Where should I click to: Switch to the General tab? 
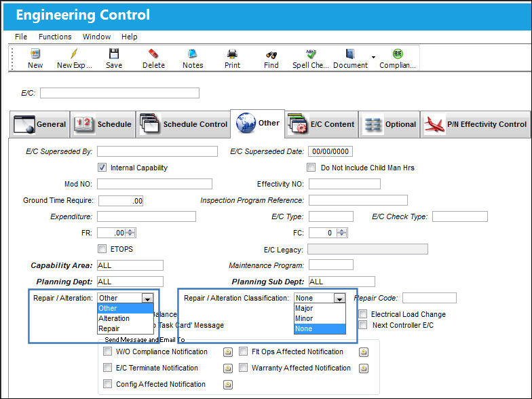[39, 125]
